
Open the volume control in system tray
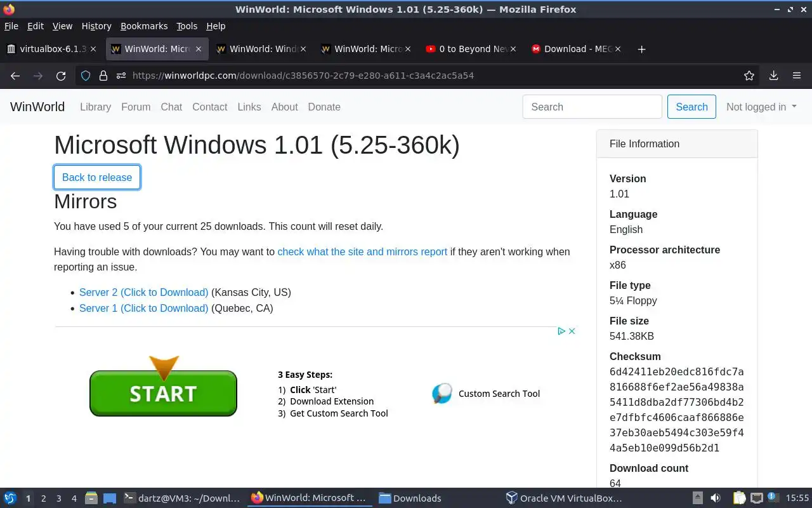tap(716, 498)
